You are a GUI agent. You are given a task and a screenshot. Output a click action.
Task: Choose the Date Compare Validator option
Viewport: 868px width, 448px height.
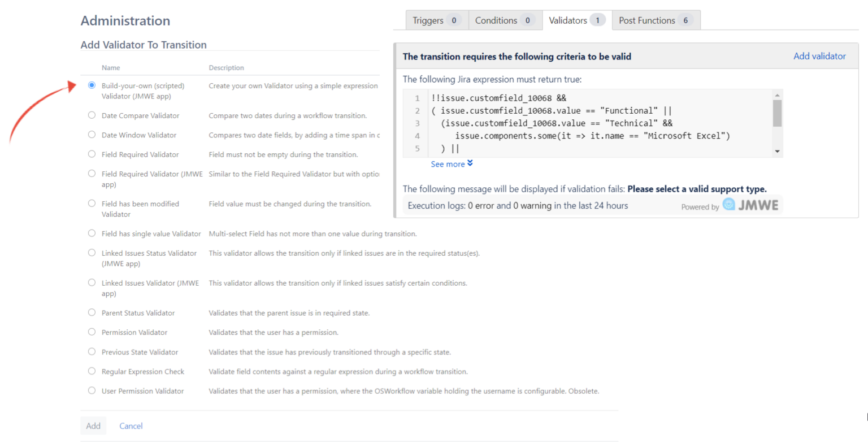click(x=92, y=115)
